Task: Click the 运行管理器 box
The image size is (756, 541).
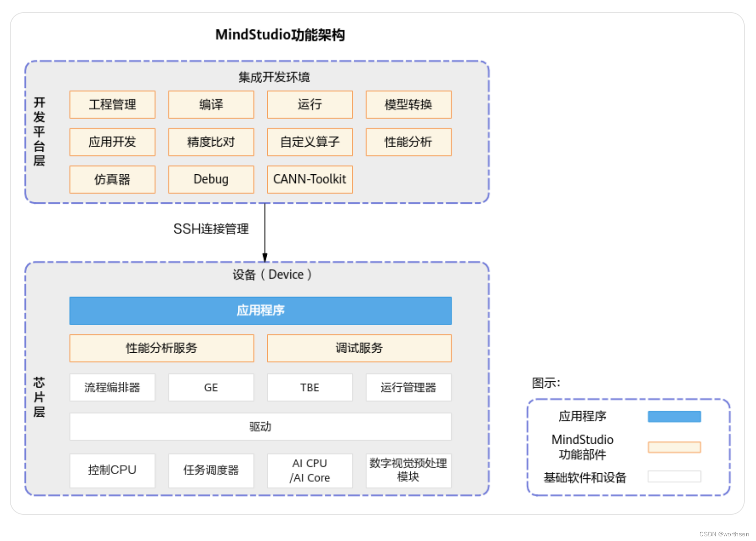Action: tap(408, 387)
